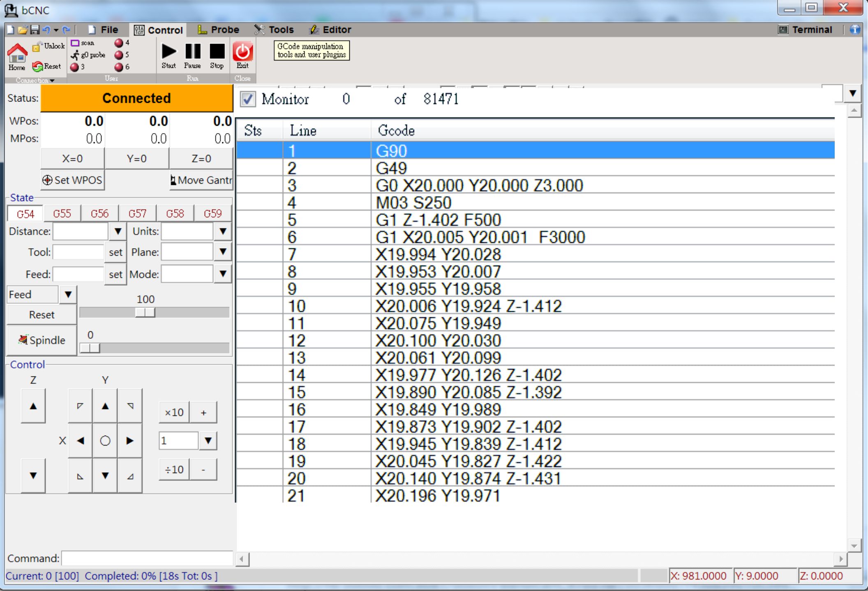This screenshot has height=591, width=868.
Task: Reset the controller with the Reset icon
Action: 47,66
